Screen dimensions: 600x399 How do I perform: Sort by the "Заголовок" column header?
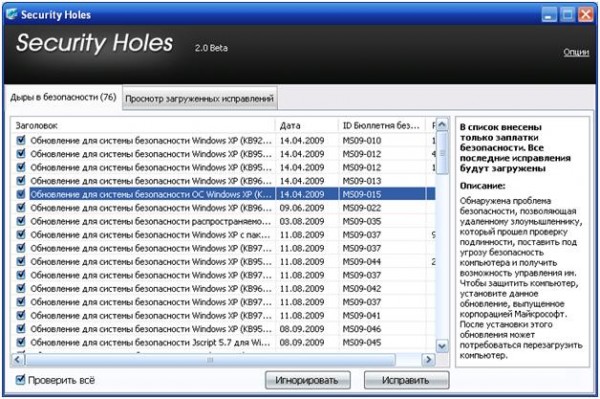(142, 125)
